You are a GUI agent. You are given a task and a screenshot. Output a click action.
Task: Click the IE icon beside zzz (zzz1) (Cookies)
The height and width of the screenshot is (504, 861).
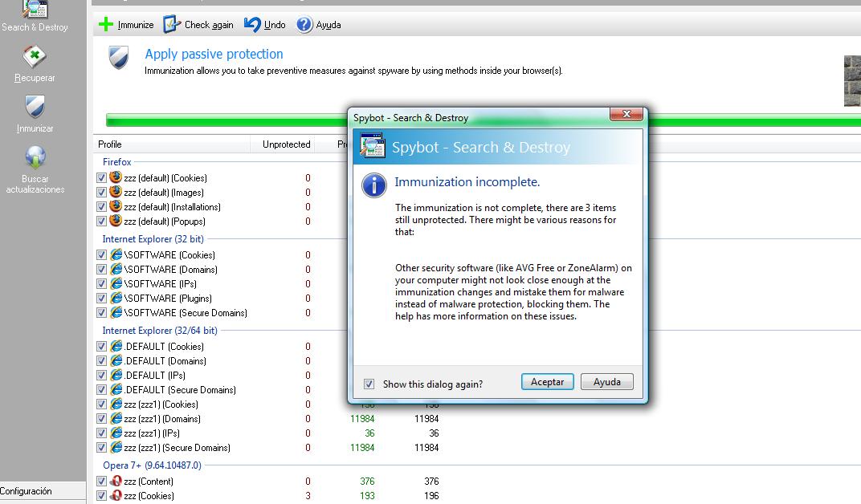(x=116, y=404)
